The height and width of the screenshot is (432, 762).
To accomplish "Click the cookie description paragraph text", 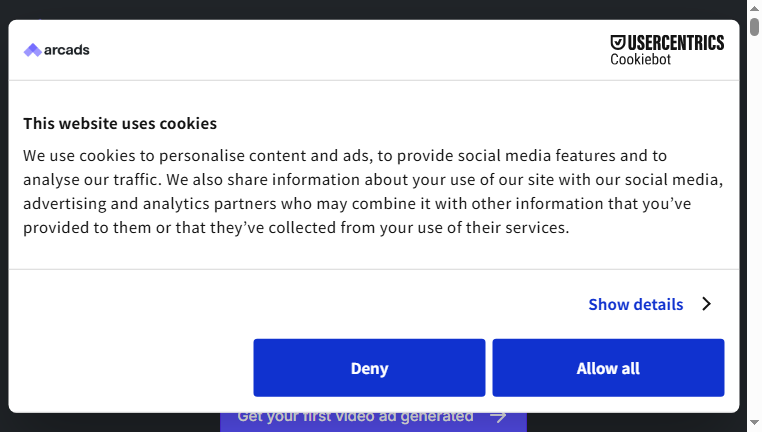I will tap(373, 191).
